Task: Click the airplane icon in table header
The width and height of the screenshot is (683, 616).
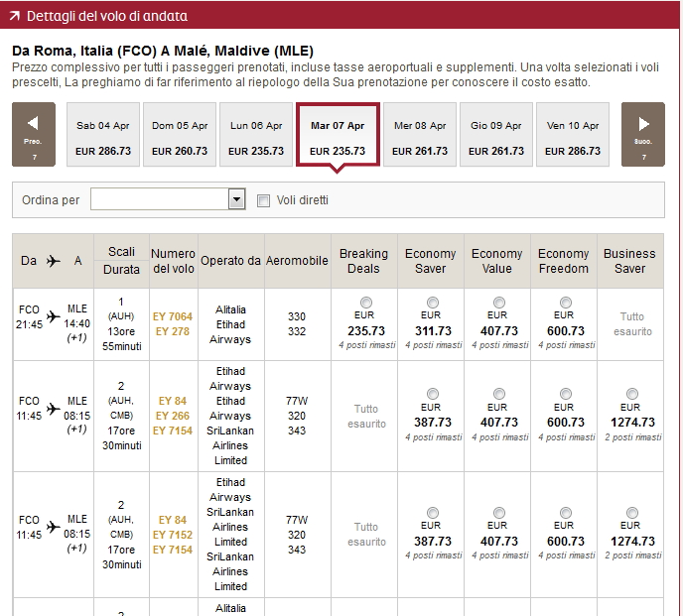Action: pyautogui.click(x=53, y=261)
